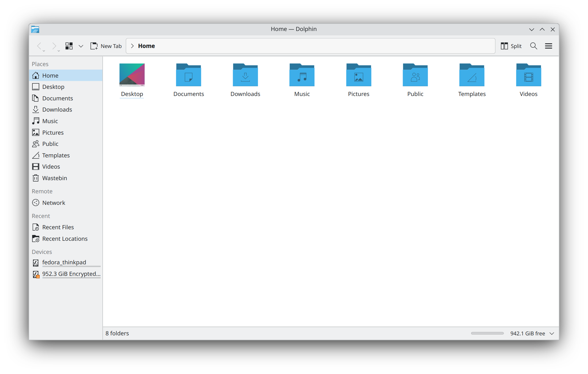
Task: Open the Desktop folder thumbnail
Action: point(132,75)
